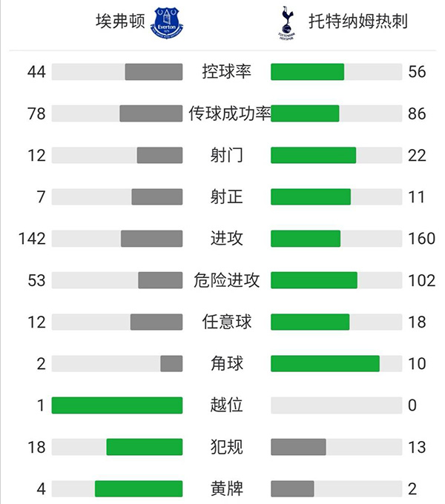
Task: Click Everton's gray 控球率 possession bar
Action: (154, 72)
